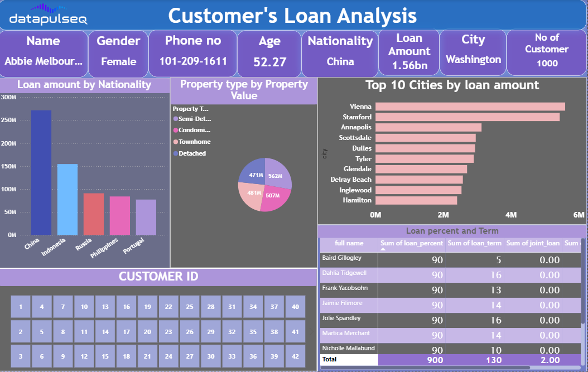Select the Inglewood bar
The width and height of the screenshot is (588, 372).
(418, 190)
